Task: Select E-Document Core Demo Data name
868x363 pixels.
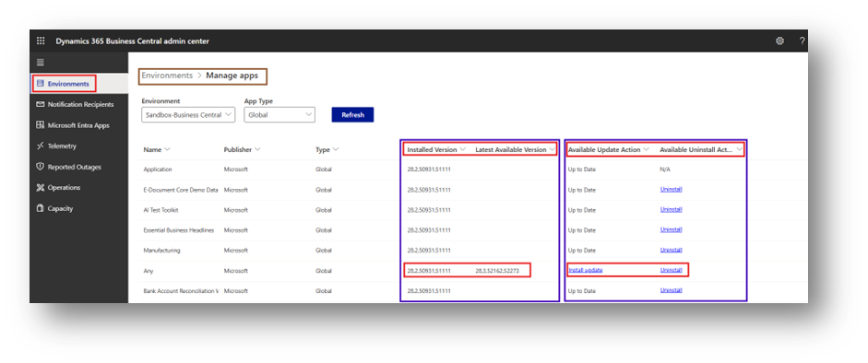Action: pyautogui.click(x=181, y=190)
